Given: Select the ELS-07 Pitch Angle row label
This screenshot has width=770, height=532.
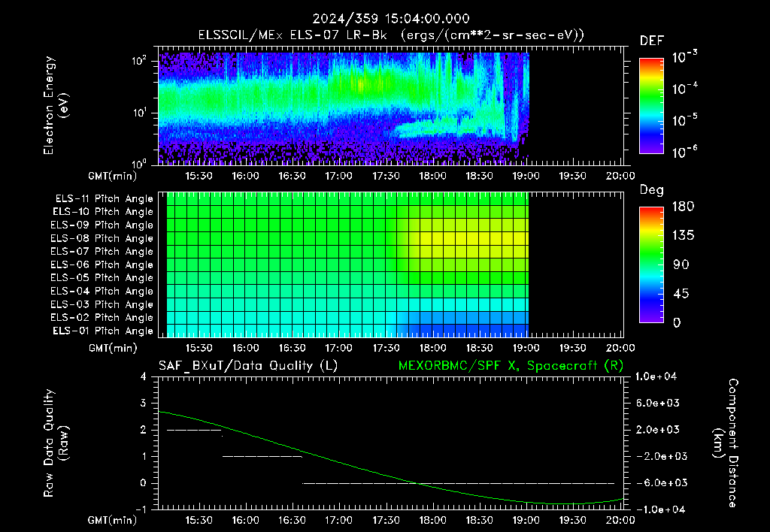Looking at the screenshot, I should tap(102, 251).
